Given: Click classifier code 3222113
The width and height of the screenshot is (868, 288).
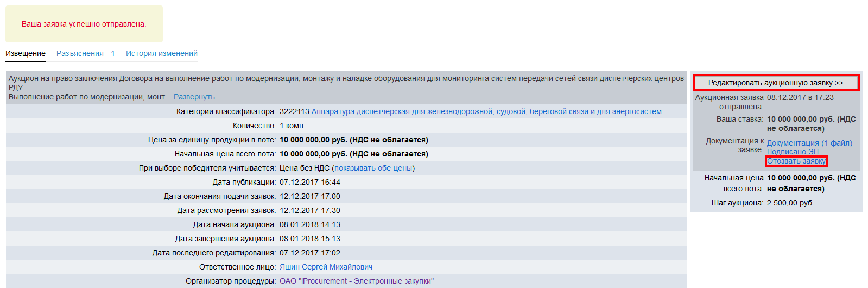Looking at the screenshot, I should (x=294, y=111).
